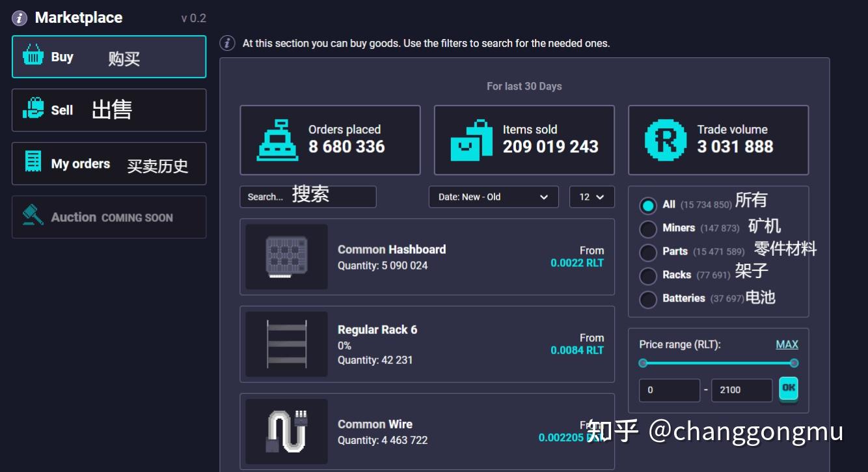Click the info icon beside the buy instructions
Viewport: 868px width, 472px height.
pyautogui.click(x=227, y=43)
